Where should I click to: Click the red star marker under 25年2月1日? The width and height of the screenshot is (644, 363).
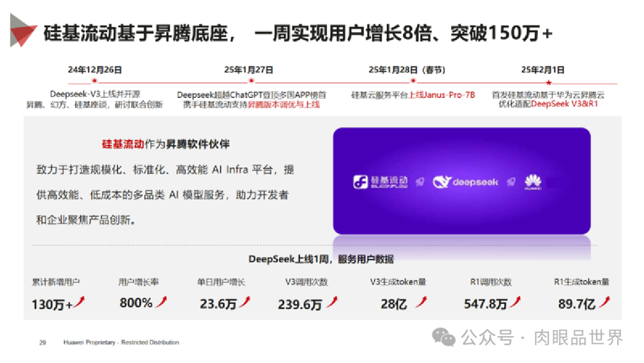tap(549, 82)
